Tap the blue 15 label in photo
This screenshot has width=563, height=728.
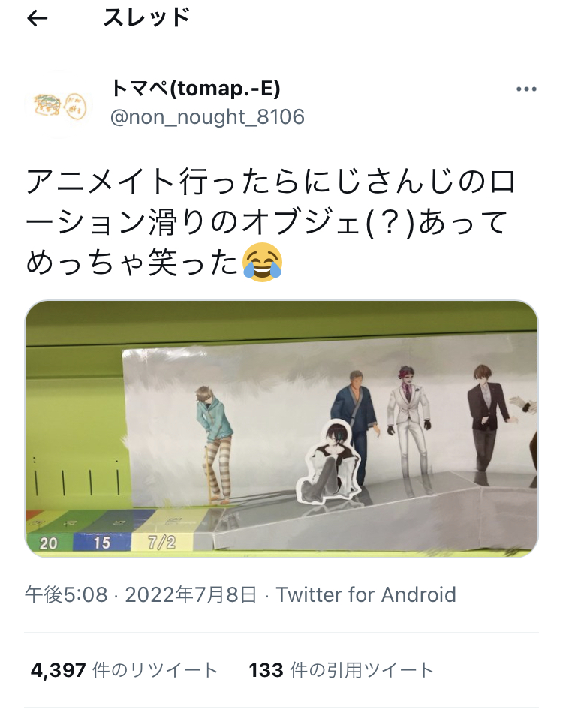pos(102,543)
